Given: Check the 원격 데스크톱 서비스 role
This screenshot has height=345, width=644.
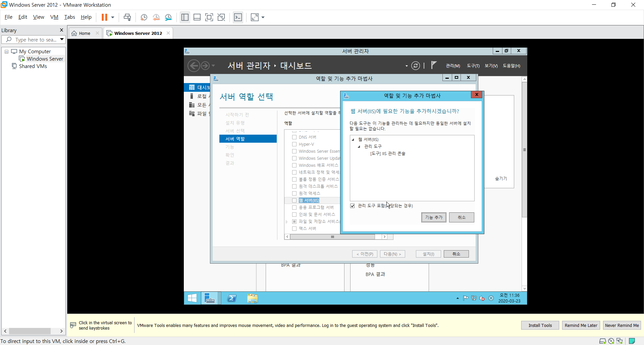Looking at the screenshot, I should [x=294, y=187].
